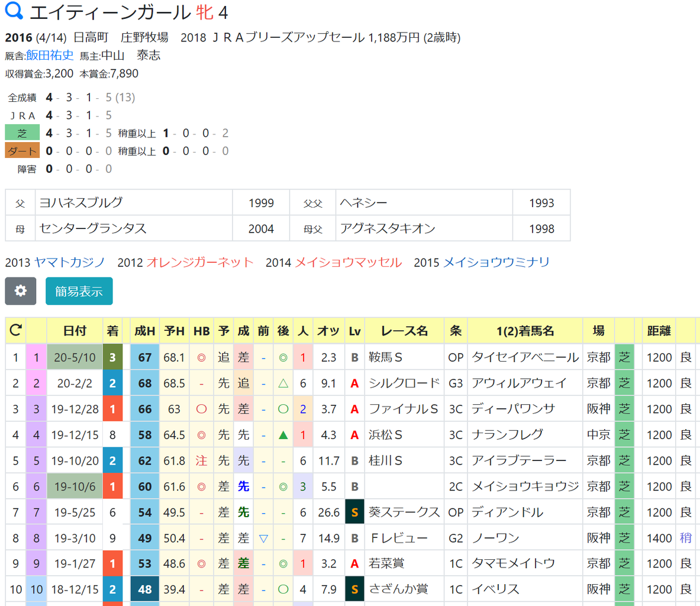This screenshot has height=606, width=700.
Task: Click race name 鞍馬S
Action: coord(385,357)
